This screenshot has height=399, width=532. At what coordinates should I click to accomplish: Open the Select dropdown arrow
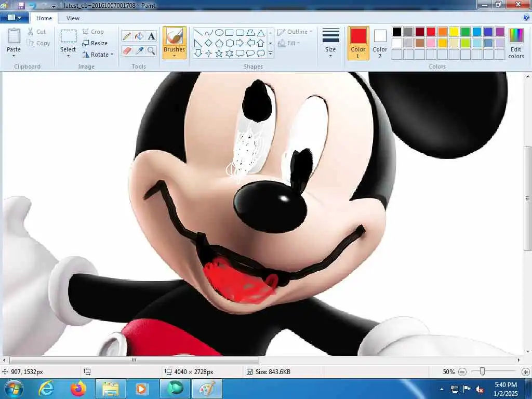pos(68,56)
